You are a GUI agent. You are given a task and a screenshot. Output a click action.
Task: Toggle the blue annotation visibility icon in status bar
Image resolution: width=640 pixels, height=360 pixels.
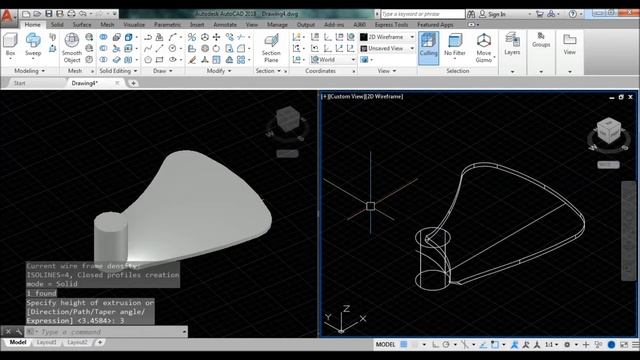pyautogui.click(x=515, y=344)
